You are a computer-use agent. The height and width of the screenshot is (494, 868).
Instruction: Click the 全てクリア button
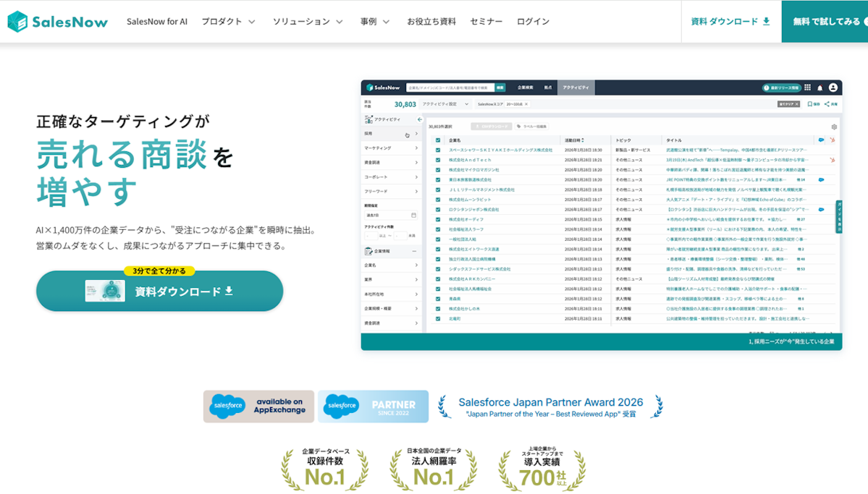(789, 104)
